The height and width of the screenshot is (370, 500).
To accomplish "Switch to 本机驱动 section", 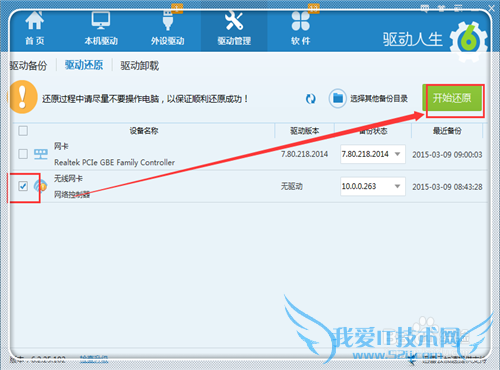I will (101, 29).
